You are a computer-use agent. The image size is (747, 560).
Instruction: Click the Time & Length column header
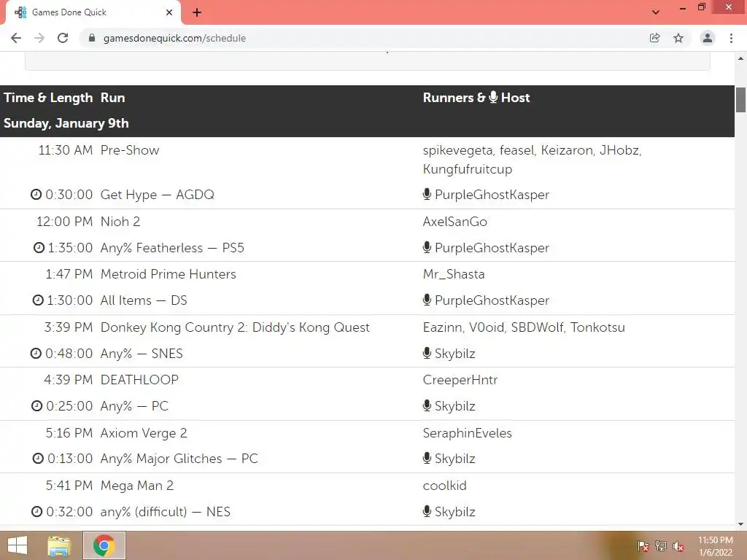point(48,97)
